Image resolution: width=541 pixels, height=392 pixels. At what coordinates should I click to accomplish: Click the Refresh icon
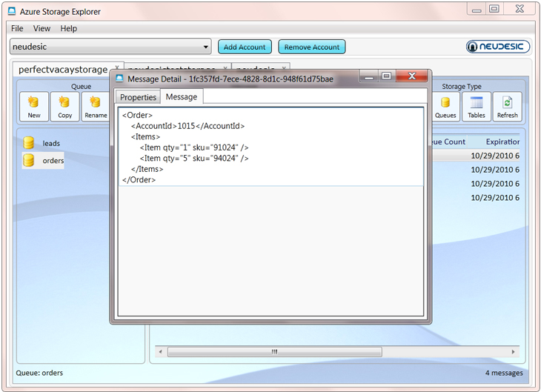click(507, 106)
